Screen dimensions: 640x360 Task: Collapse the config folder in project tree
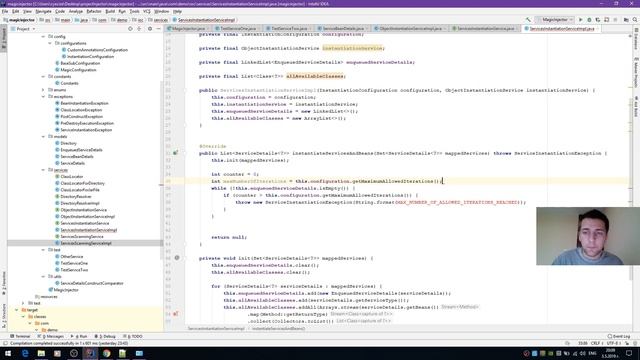pyautogui.click(x=43, y=37)
